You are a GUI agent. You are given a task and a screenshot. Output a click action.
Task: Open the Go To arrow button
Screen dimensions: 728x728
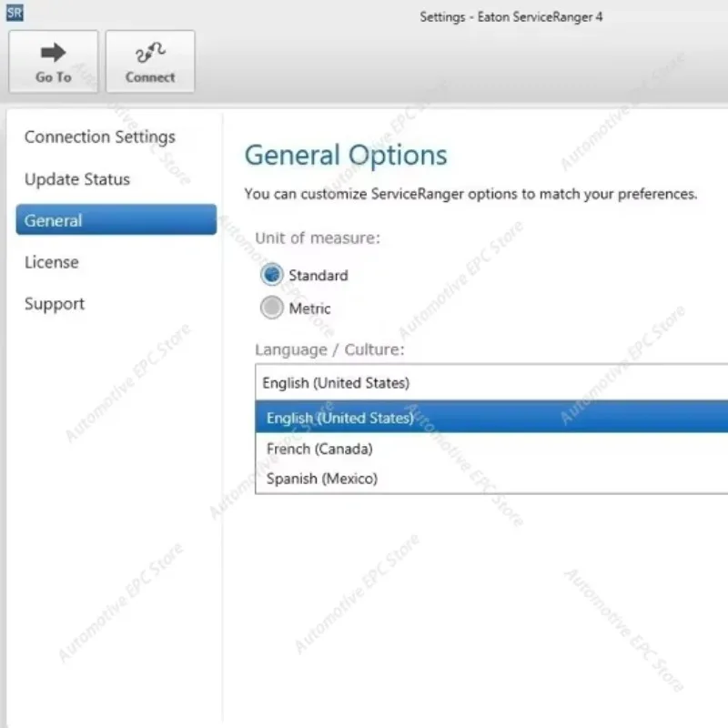tap(54, 62)
